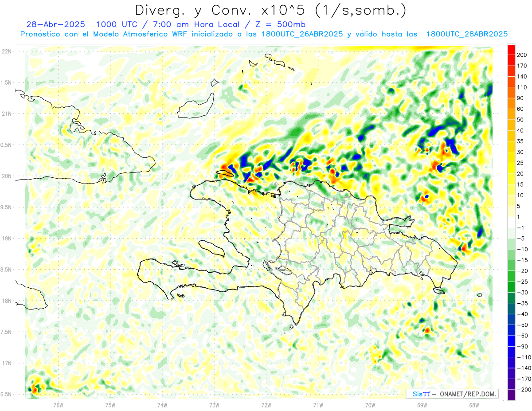
Task: Click the '17N' latitude label
Action: (x=7, y=363)
